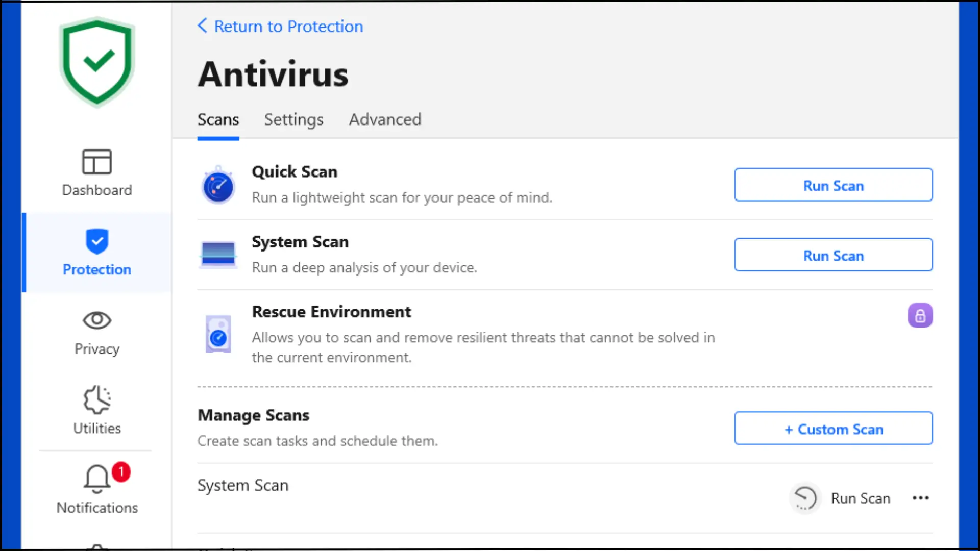The height and width of the screenshot is (551, 980).
Task: Return to Protection link
Action: click(288, 27)
